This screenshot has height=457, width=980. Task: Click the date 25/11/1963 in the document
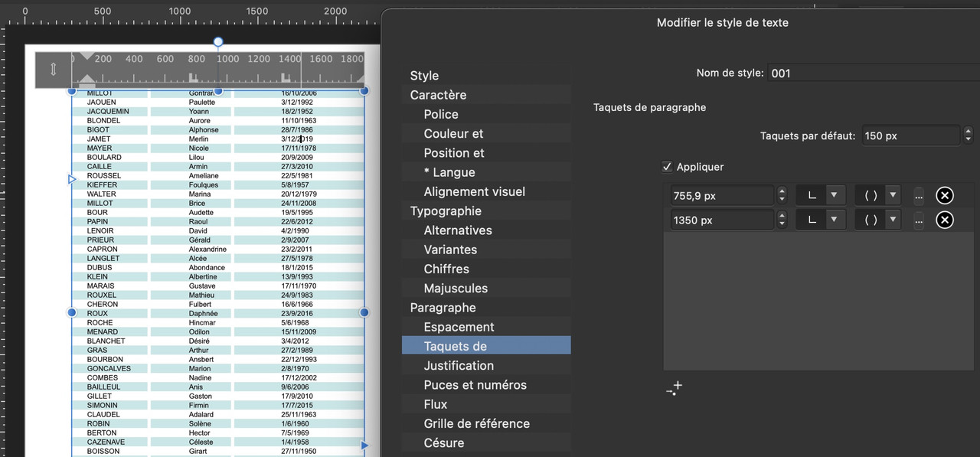[x=299, y=414]
